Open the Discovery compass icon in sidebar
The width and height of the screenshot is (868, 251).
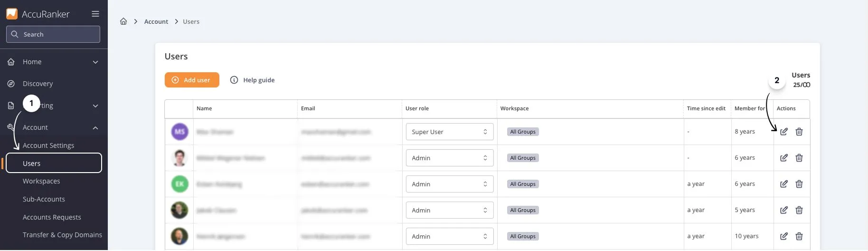tap(11, 84)
